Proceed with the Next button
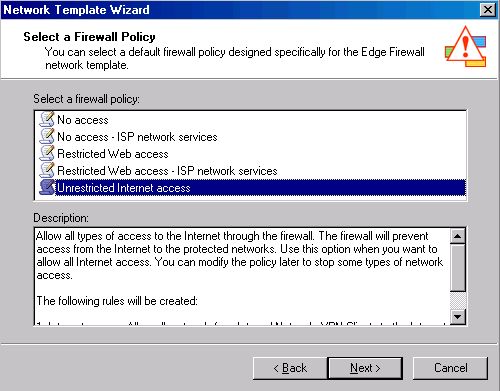Image resolution: width=500 pixels, height=391 pixels. (x=365, y=368)
